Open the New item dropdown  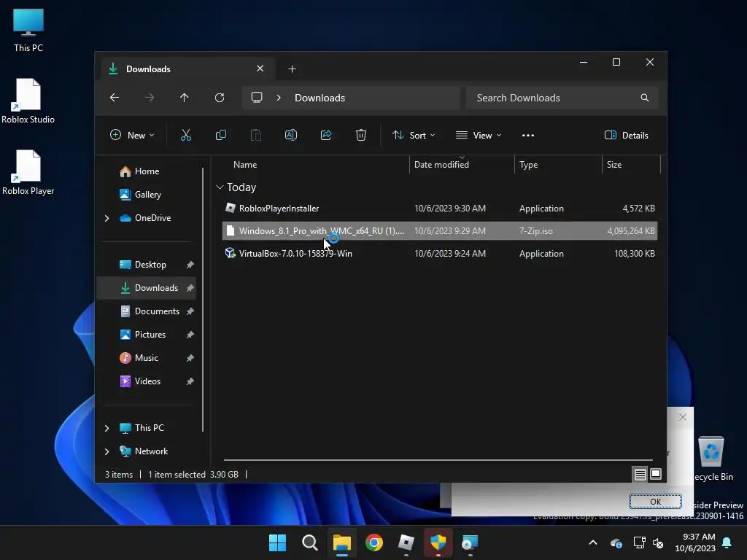(x=132, y=135)
